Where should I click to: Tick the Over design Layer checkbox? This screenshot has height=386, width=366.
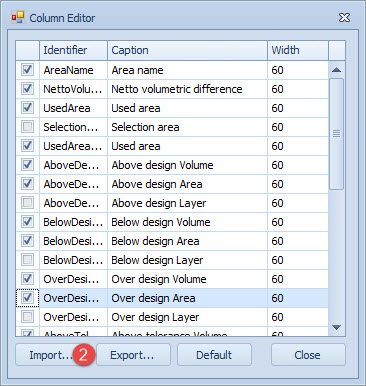point(27,317)
